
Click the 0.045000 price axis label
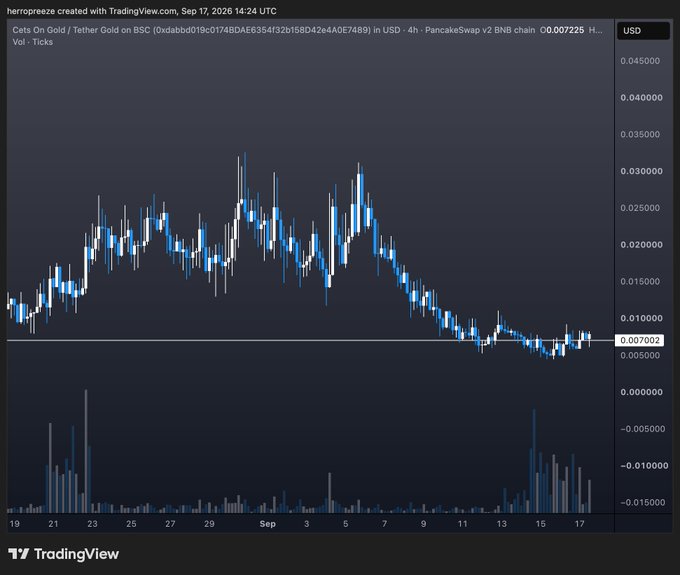640,61
